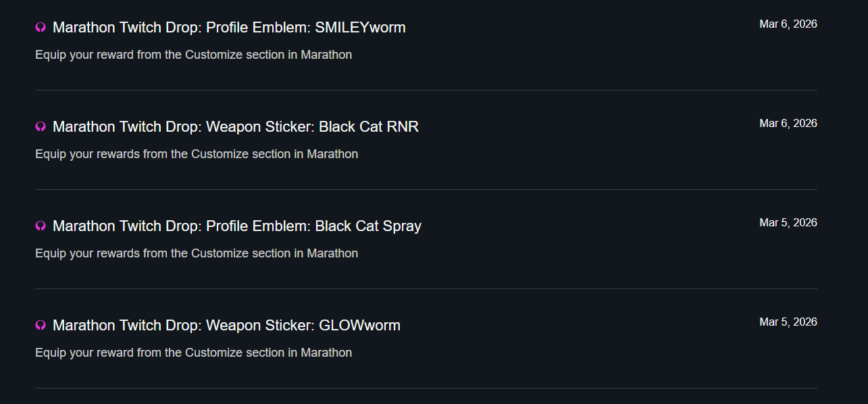Click the Twitch icon beside SMILEYworm emblem drop
The width and height of the screenshot is (868, 404).
pyautogui.click(x=41, y=28)
